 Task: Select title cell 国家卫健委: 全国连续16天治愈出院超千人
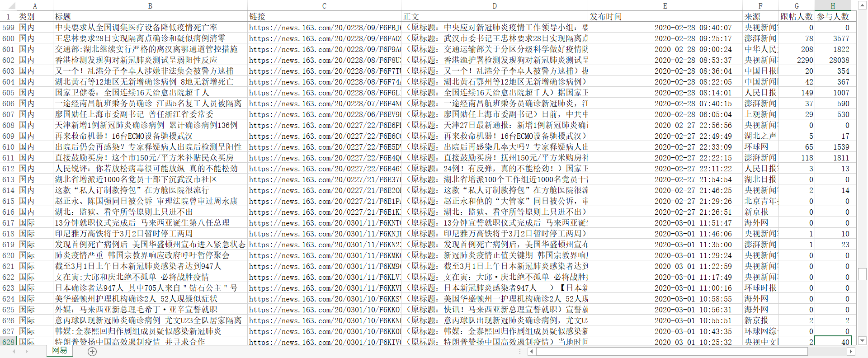(x=150, y=93)
